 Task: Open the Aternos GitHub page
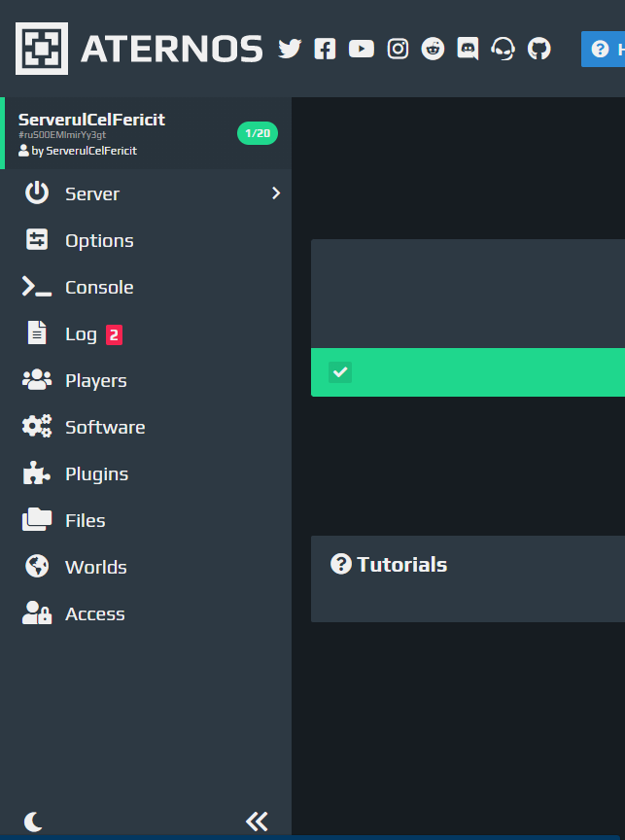[538, 49]
